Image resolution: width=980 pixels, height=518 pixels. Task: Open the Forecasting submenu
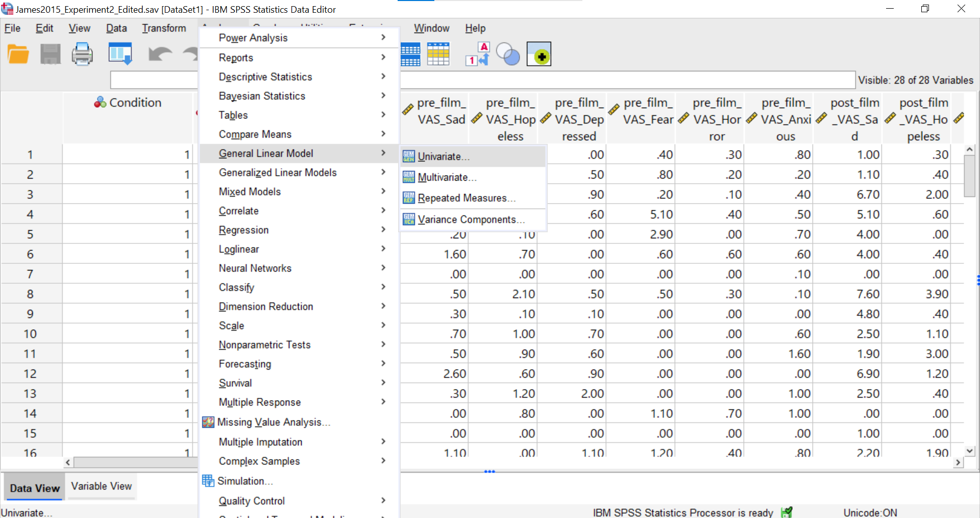click(x=299, y=364)
